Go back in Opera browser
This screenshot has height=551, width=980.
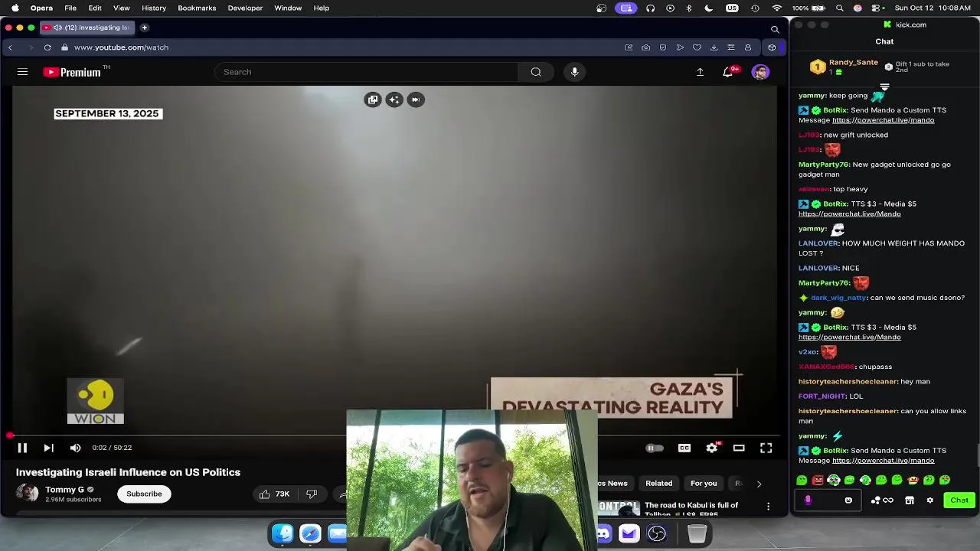(x=10, y=47)
